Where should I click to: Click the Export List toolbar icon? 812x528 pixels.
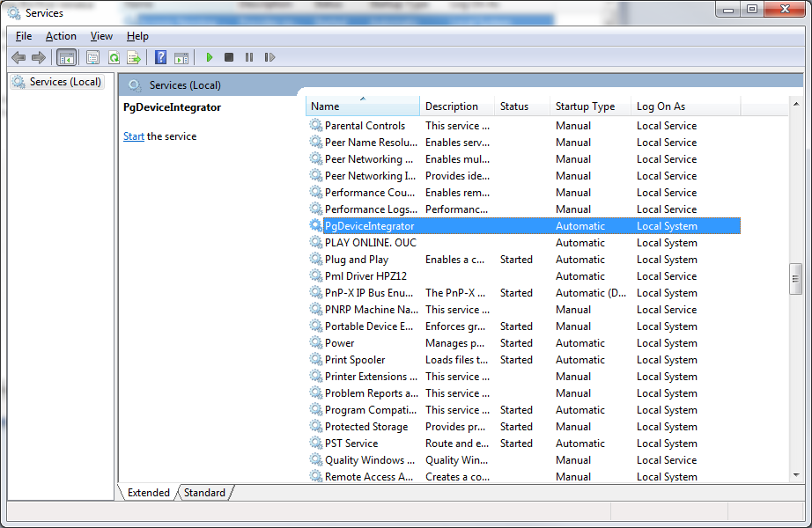coord(134,57)
